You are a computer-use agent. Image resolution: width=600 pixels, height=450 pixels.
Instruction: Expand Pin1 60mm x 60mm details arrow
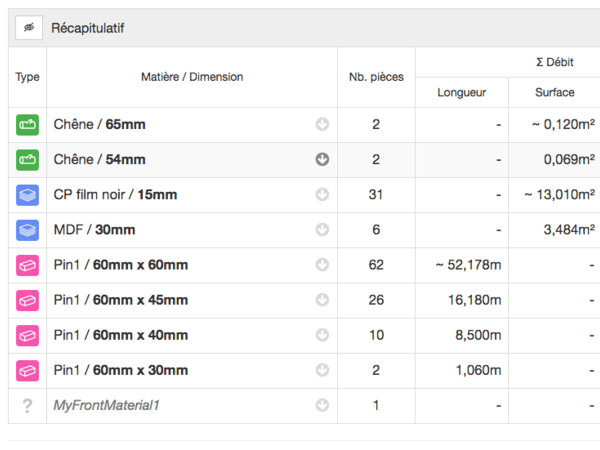click(x=322, y=265)
